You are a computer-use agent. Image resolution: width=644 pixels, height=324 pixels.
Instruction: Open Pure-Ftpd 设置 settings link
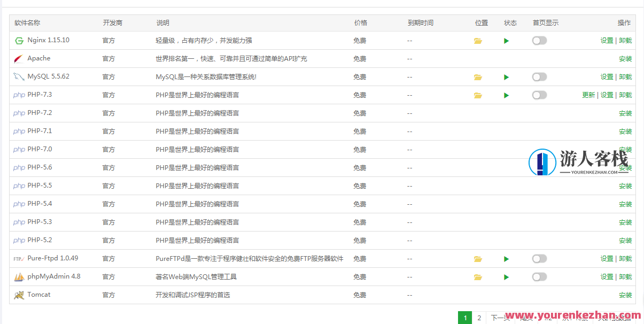[x=607, y=259]
